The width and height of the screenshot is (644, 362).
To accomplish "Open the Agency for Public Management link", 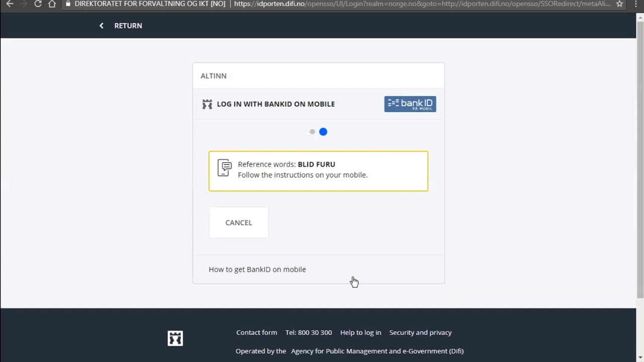I will pyautogui.click(x=377, y=351).
